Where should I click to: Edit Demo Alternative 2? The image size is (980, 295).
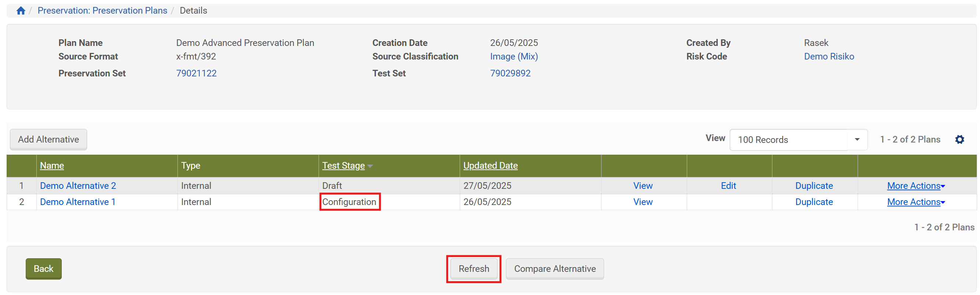tap(728, 186)
